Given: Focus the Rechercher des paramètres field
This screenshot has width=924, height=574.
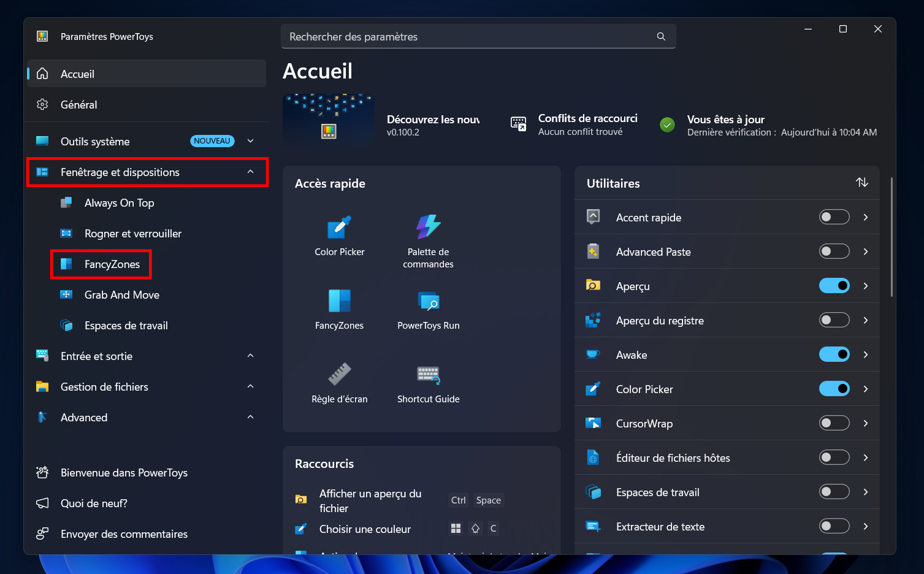Looking at the screenshot, I should [x=478, y=36].
